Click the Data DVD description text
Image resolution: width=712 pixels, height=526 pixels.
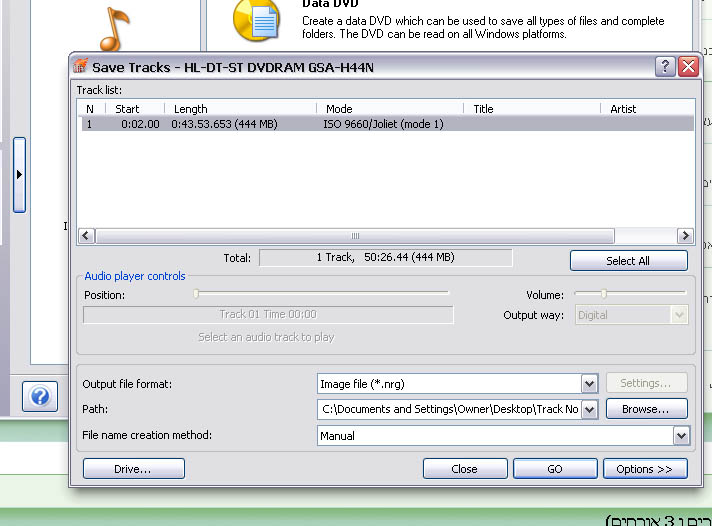point(483,27)
